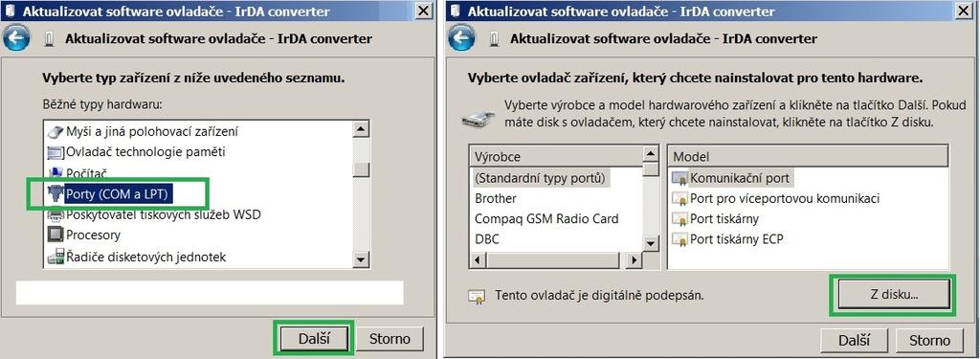Go back using left dialog's blue arrow
980x359 pixels.
tap(17, 39)
